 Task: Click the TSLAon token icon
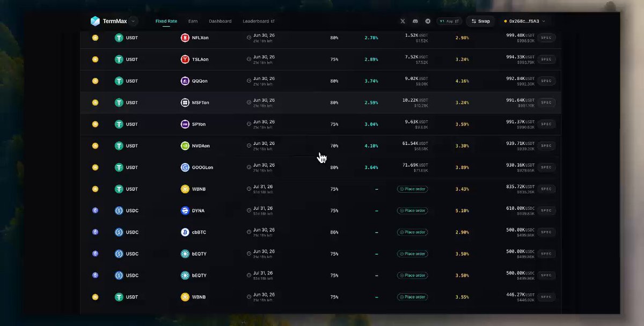tap(185, 60)
